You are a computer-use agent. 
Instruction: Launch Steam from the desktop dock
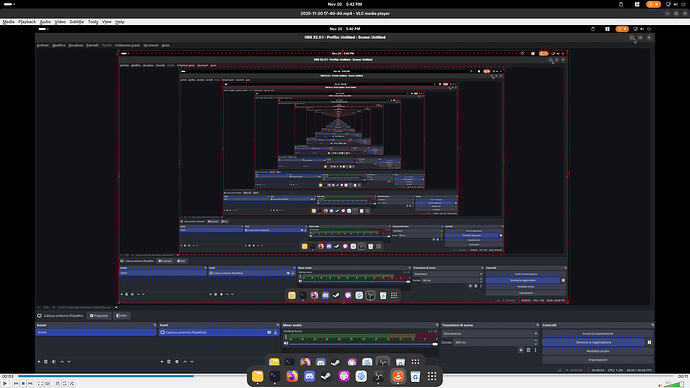pyautogui.click(x=327, y=376)
